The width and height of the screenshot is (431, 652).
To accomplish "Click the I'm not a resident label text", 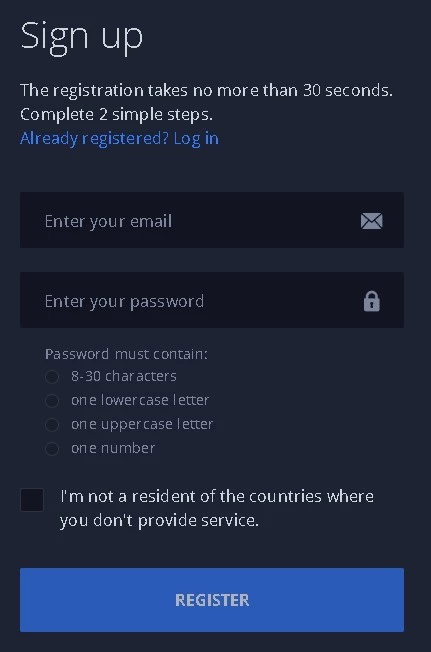I will tap(217, 508).
